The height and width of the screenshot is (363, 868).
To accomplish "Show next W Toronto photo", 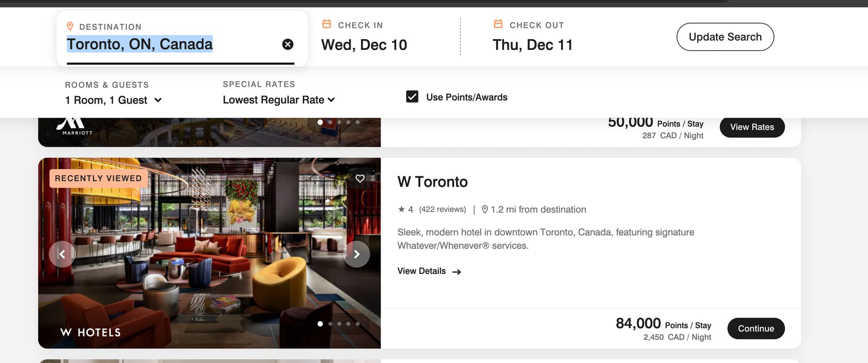I will tap(357, 254).
